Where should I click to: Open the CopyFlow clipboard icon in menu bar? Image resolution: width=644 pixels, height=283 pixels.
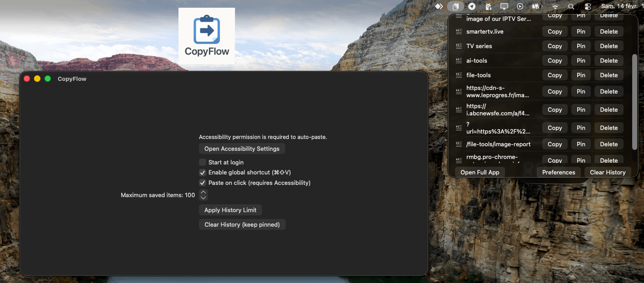(x=455, y=6)
